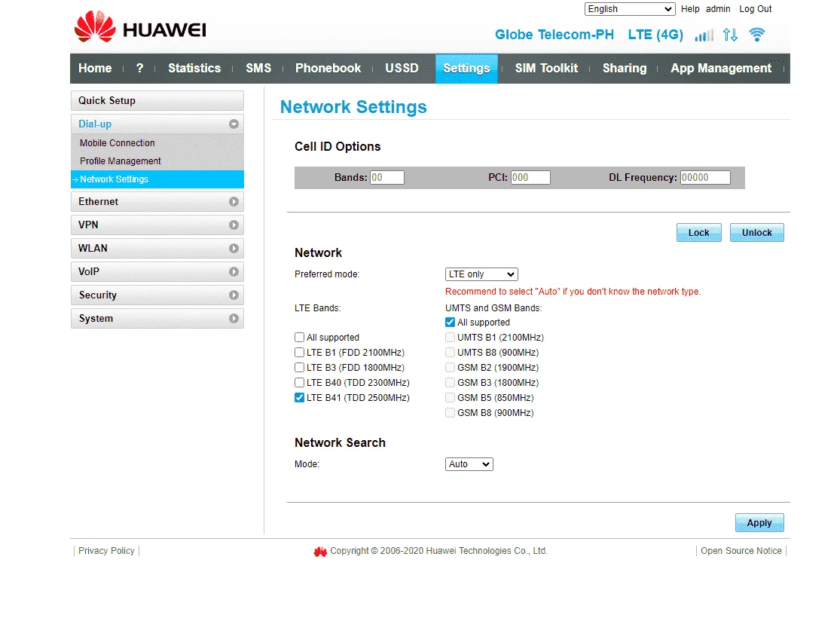Expand WLAN section arrow icon
The image size is (840, 624).
(234, 248)
